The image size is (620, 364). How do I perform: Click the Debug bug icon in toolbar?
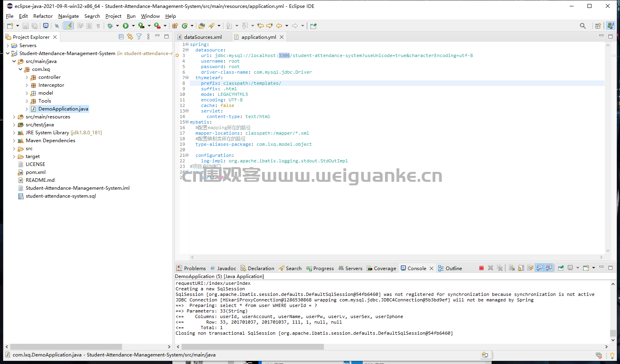pyautogui.click(x=110, y=26)
